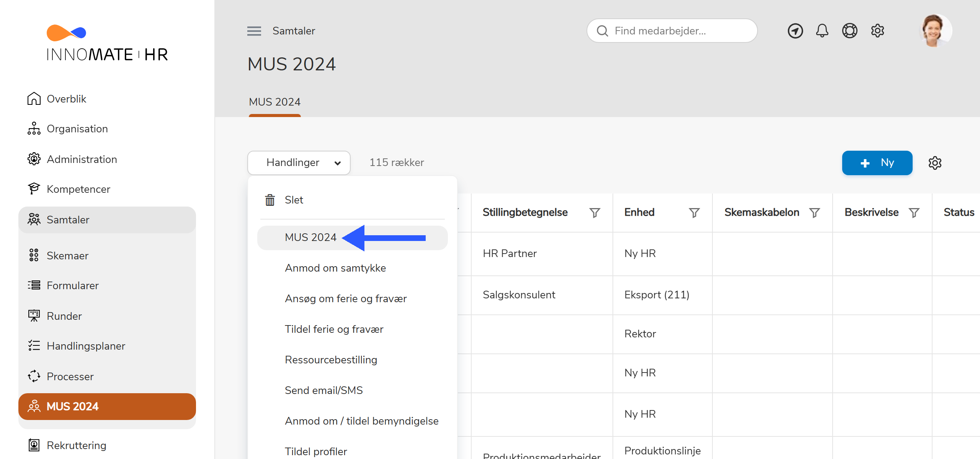Click the Kompetencer graduation cap icon

click(34, 189)
